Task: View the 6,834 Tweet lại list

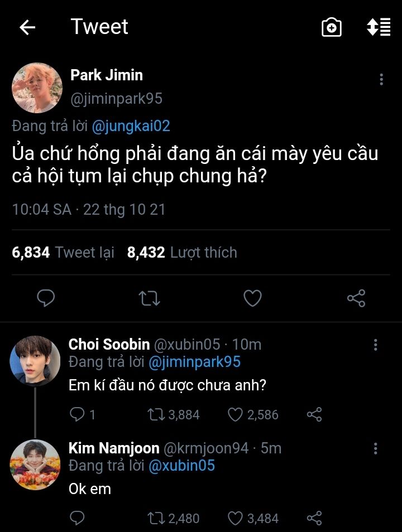Action: [63, 253]
